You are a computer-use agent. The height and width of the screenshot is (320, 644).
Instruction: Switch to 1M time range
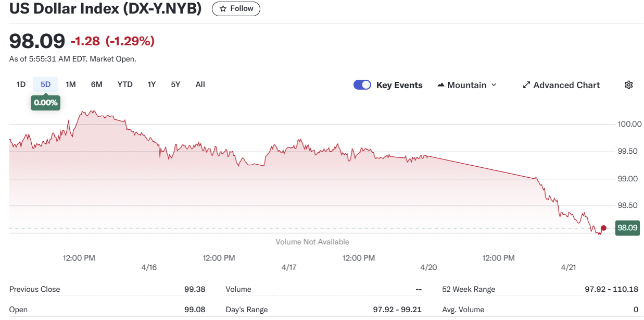[71, 84]
